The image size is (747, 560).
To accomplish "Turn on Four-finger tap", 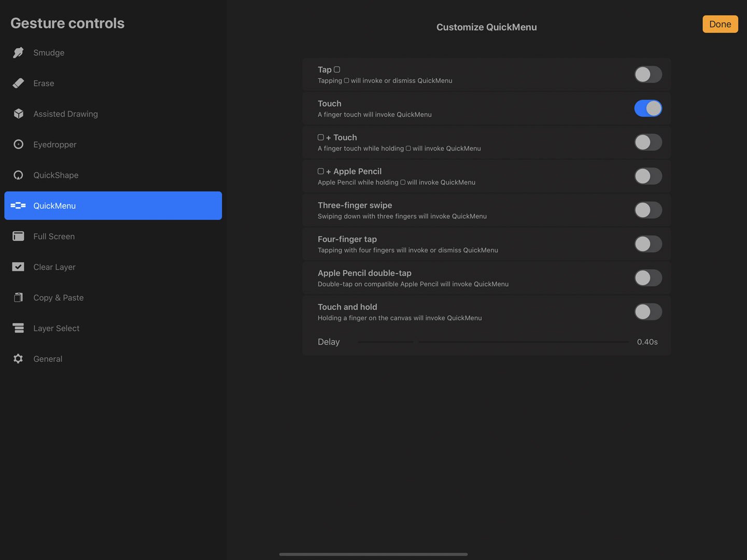I will click(x=648, y=244).
